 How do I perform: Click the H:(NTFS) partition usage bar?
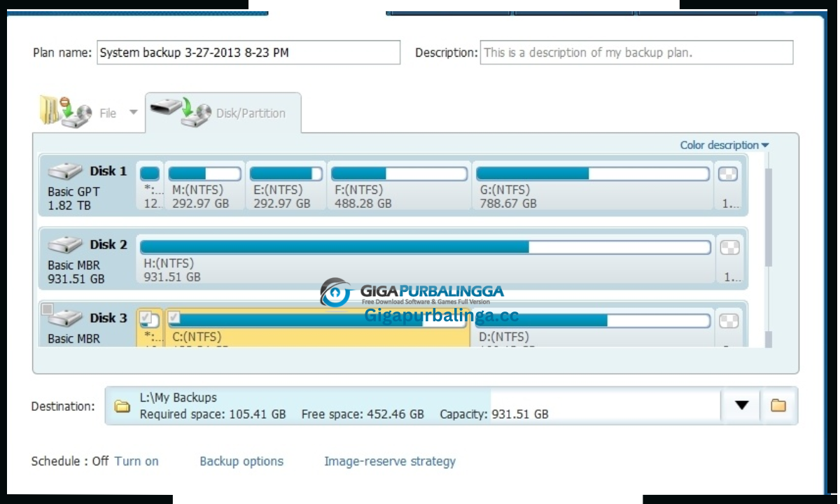click(426, 247)
